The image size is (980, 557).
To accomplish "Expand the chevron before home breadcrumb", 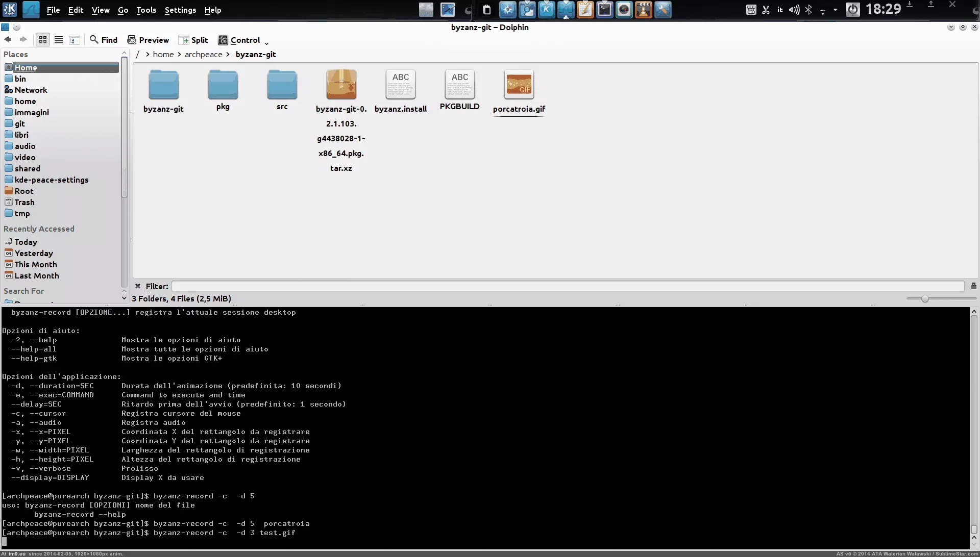I will pos(148,54).
